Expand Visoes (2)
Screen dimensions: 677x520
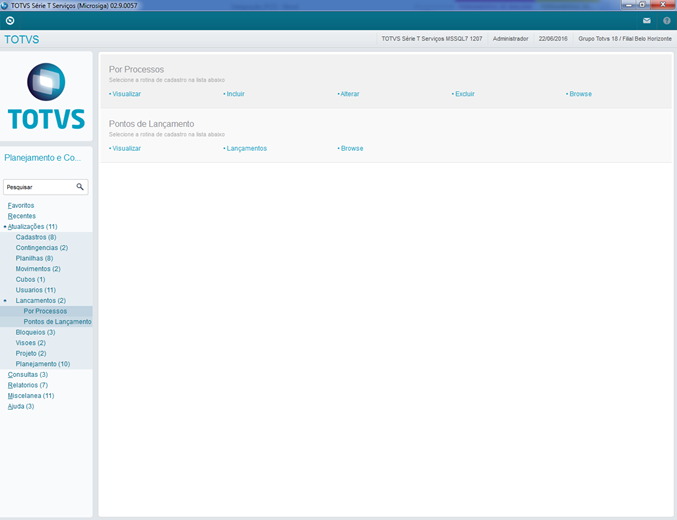[x=31, y=343]
